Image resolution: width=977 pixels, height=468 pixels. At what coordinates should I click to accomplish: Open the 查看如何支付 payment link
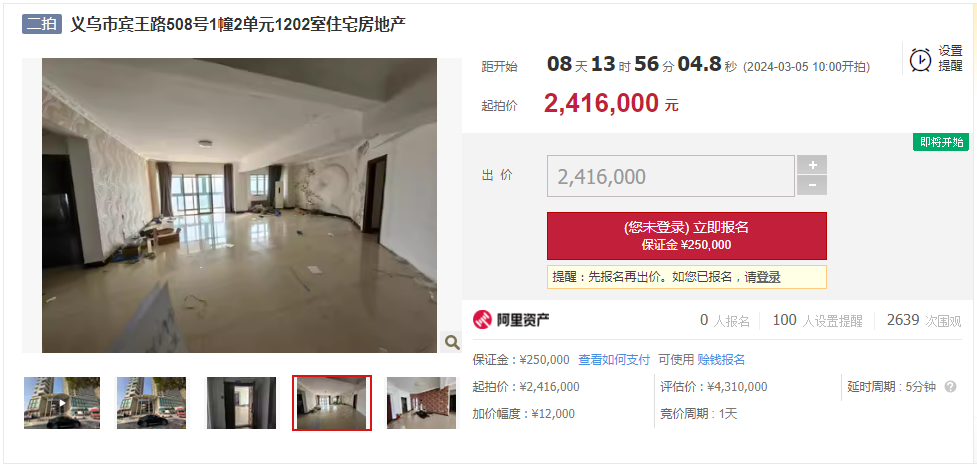tap(614, 360)
